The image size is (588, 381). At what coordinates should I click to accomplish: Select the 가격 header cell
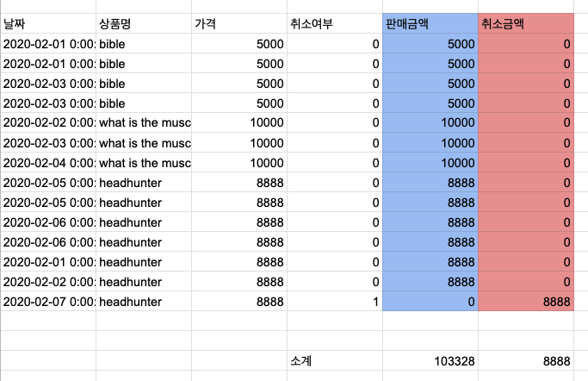tap(239, 23)
